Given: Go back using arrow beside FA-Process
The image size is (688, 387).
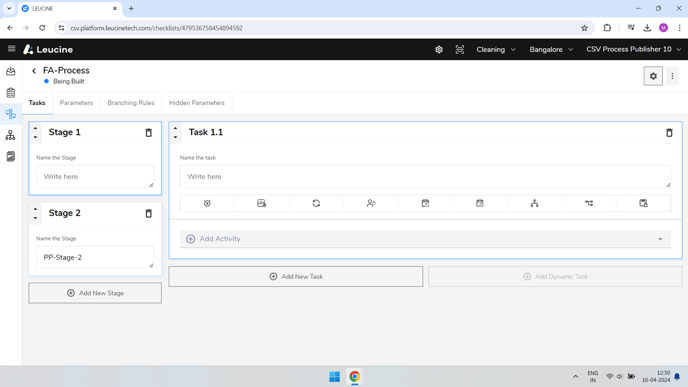Looking at the screenshot, I should (x=34, y=71).
